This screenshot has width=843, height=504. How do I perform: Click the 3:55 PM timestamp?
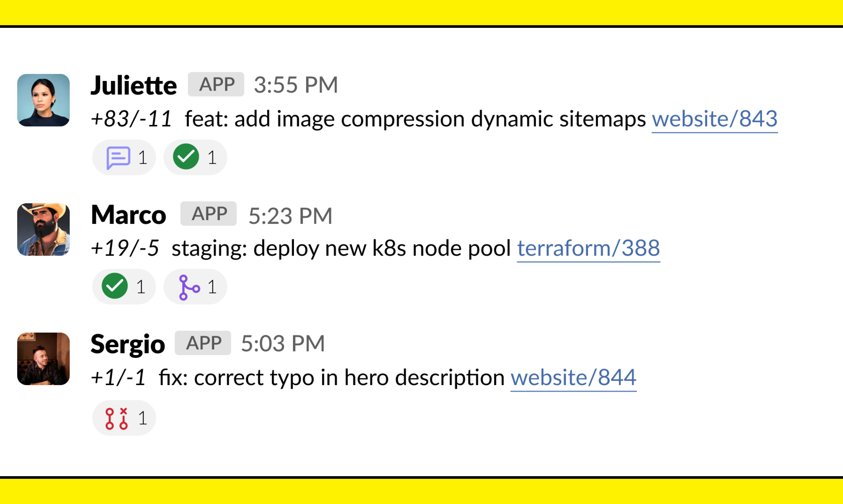point(296,85)
